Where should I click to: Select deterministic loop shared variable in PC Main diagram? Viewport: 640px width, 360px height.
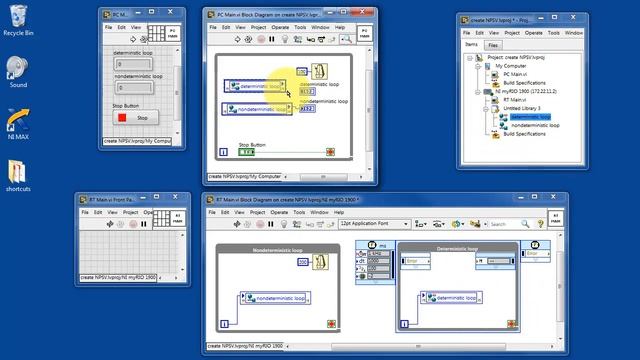coord(255,86)
